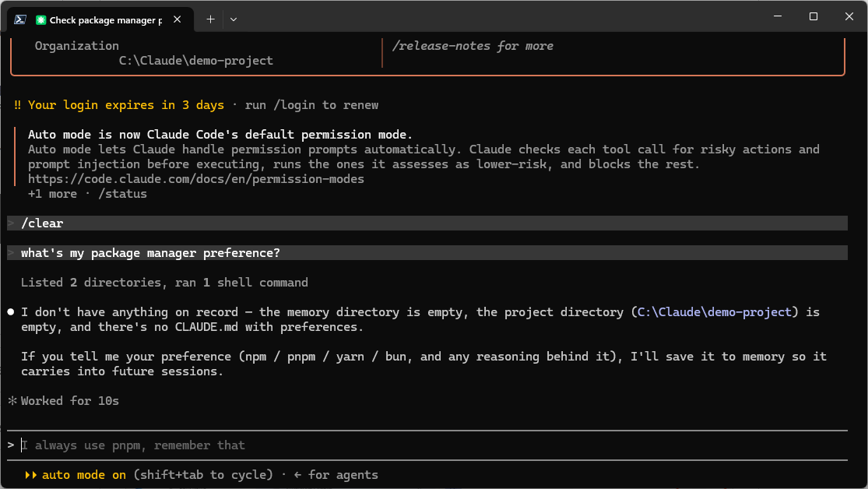
Task: Click the auto mode on indicator
Action: pyautogui.click(x=83, y=475)
